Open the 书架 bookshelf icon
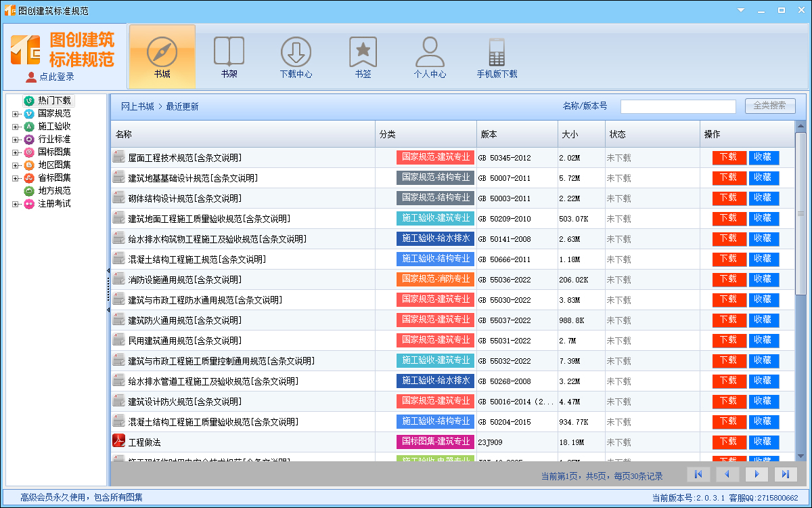This screenshot has height=508, width=812. coord(229,52)
